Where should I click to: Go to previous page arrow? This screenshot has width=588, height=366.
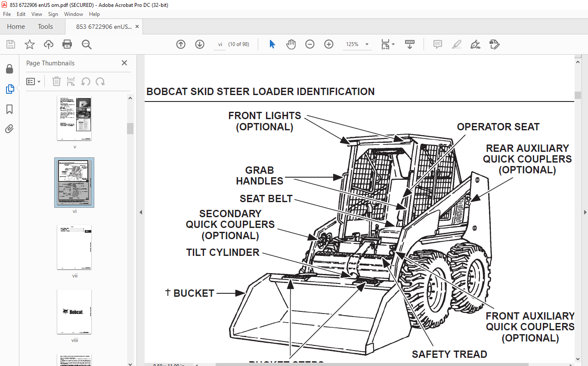pyautogui.click(x=181, y=44)
